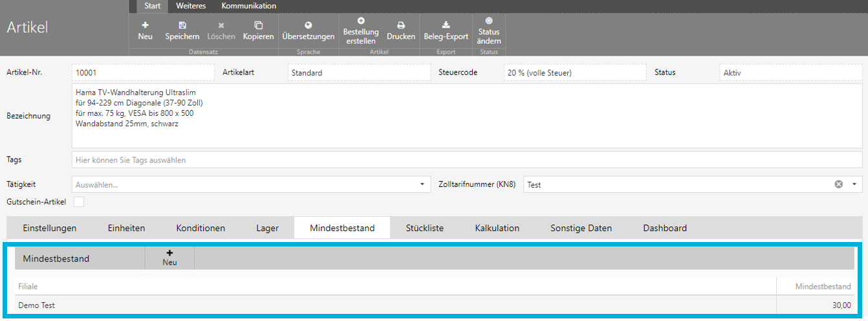868x321 pixels.
Task: Save the record via Speichern
Action: pos(182,30)
